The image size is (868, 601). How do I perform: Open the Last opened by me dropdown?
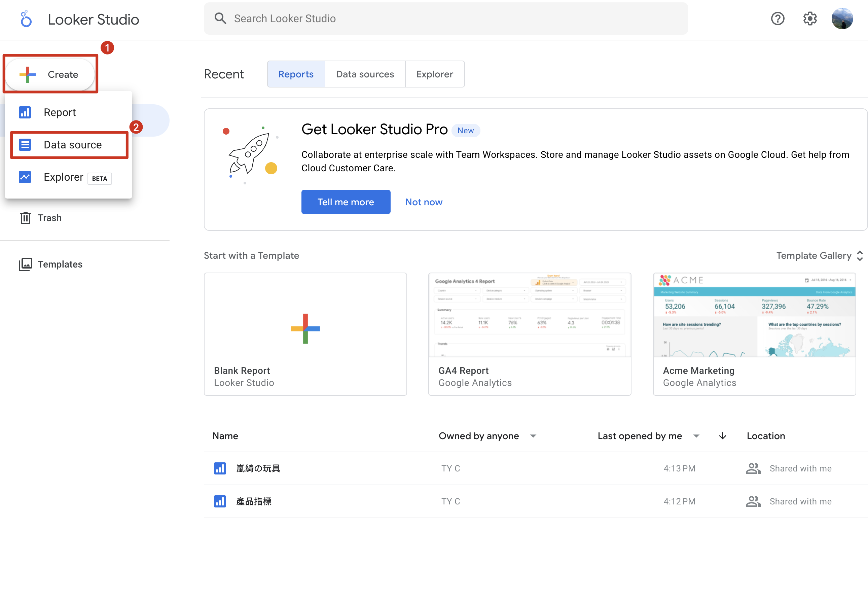tap(648, 436)
